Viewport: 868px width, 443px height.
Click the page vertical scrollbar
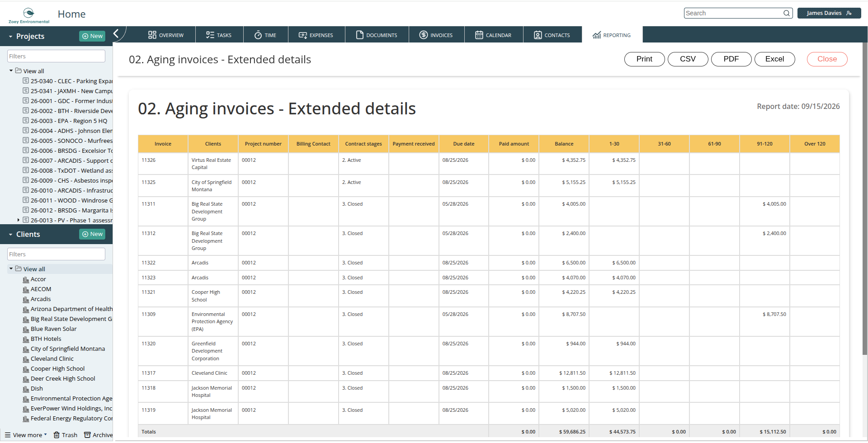pos(865,199)
